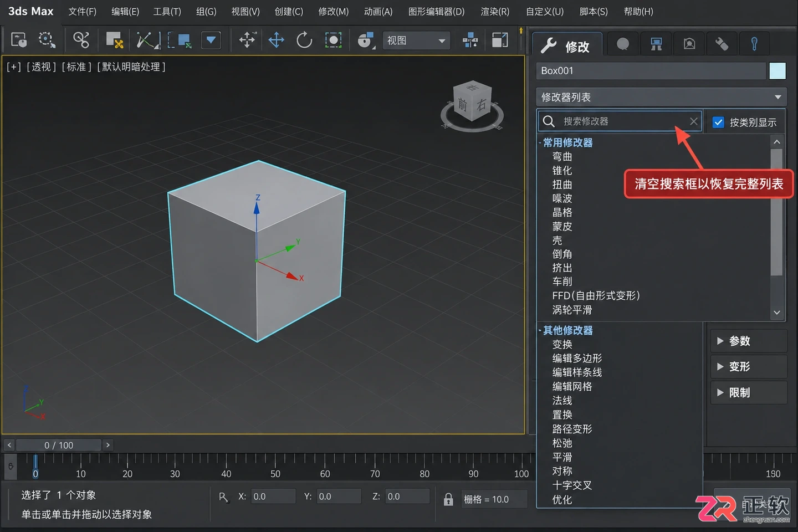798x532 pixels.
Task: Toggle the selection lock icon
Action: 448,499
